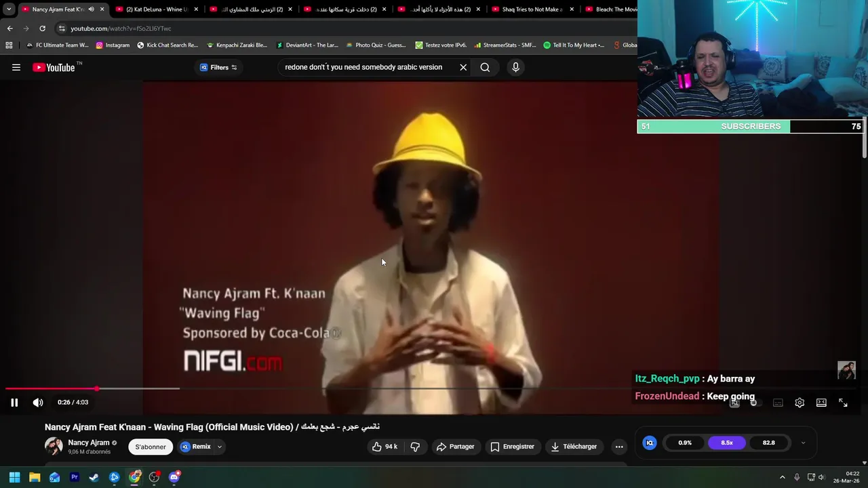This screenshot has height=488, width=868.
Task: Click the Télécharger download button
Action: click(574, 447)
